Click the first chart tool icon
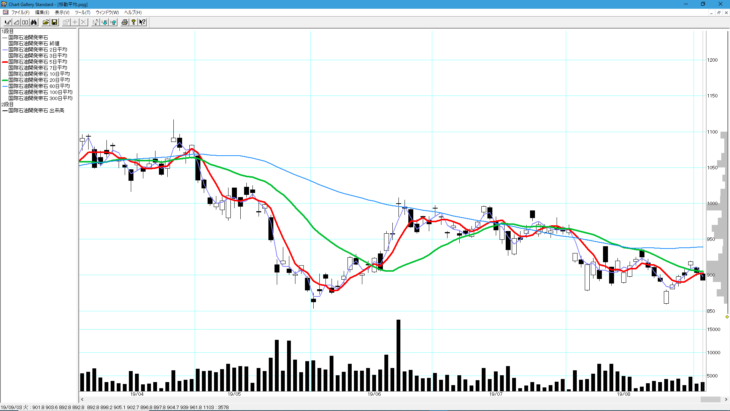Image resolution: width=730 pixels, height=411 pixels. [8, 22]
